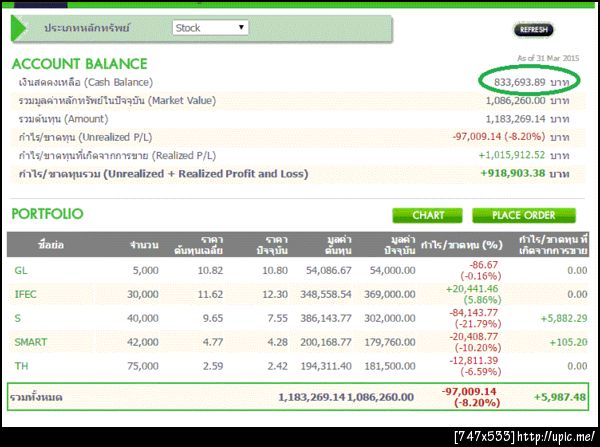
Task: Select S realized profit +5,882.29
Action: click(564, 318)
